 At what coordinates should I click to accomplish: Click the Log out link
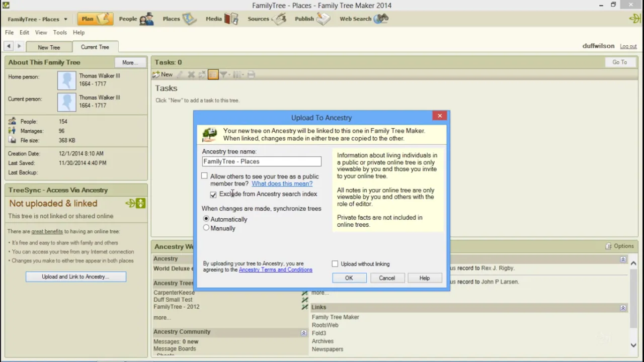click(628, 46)
